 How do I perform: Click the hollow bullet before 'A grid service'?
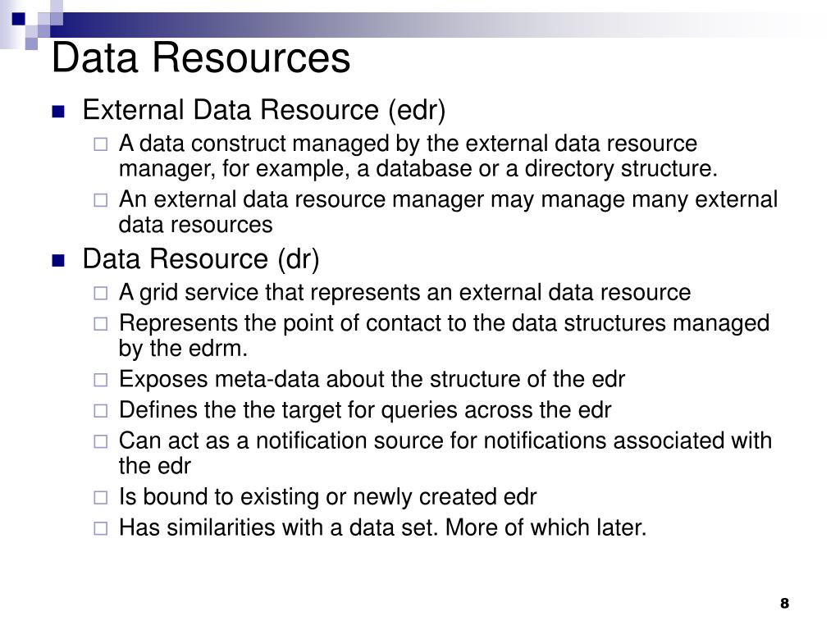(x=101, y=293)
